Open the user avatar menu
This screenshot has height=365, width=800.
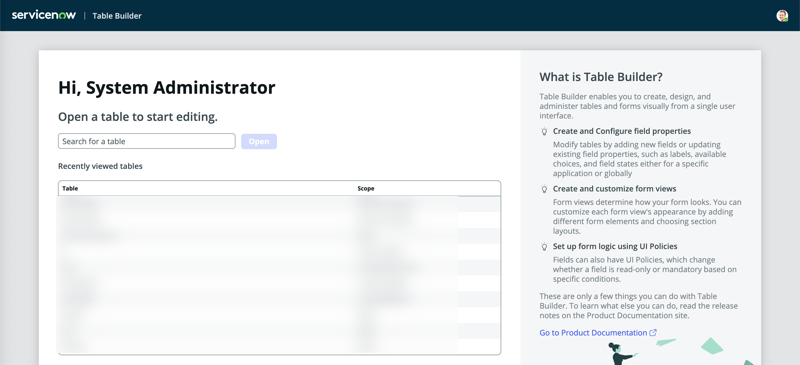(x=782, y=16)
